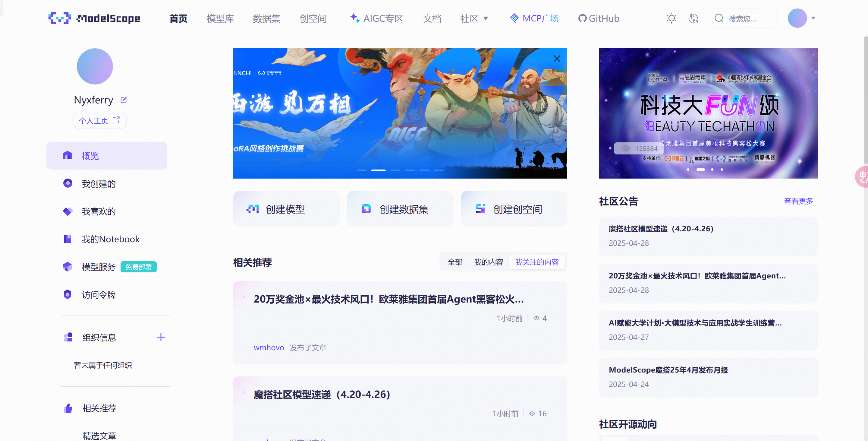Toggle the light/dark theme sun icon
This screenshot has height=441, width=868.
[x=671, y=18]
